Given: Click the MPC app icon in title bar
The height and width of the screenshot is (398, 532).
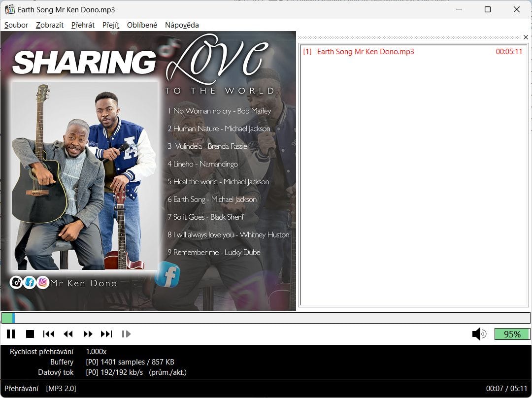Looking at the screenshot, I should point(10,9).
